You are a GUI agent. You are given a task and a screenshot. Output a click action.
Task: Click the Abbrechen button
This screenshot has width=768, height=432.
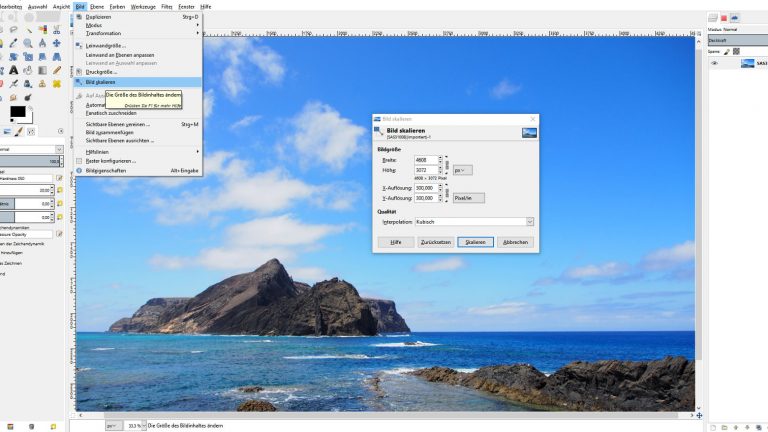click(x=515, y=242)
